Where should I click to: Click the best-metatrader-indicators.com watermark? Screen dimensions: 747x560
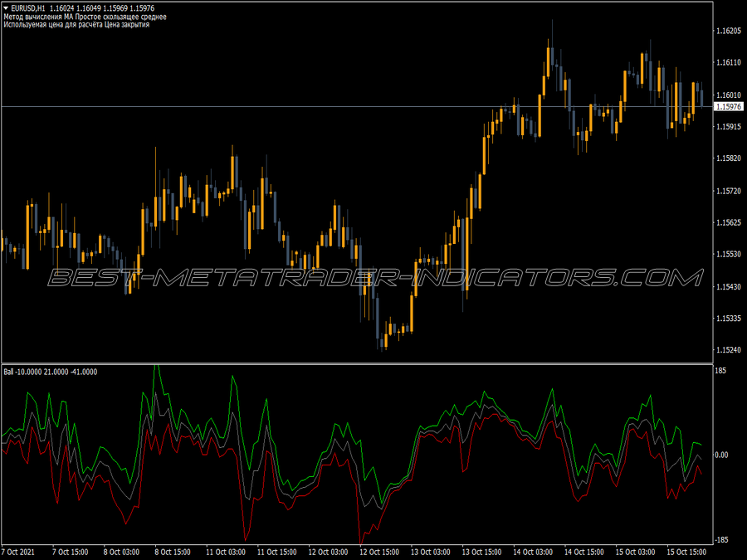375,278
